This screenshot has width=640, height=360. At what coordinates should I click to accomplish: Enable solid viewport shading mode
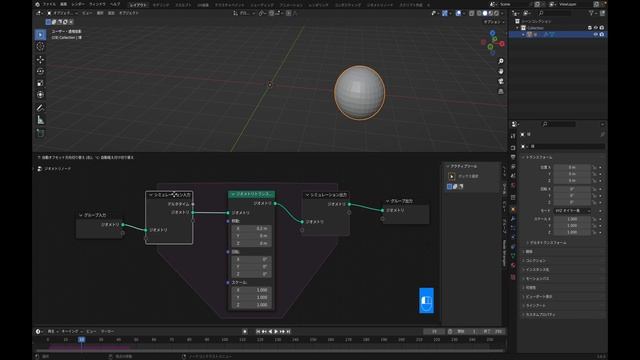(x=485, y=13)
